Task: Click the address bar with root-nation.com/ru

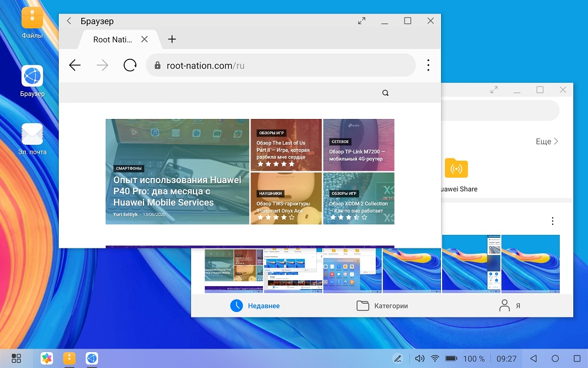Action: pos(280,65)
